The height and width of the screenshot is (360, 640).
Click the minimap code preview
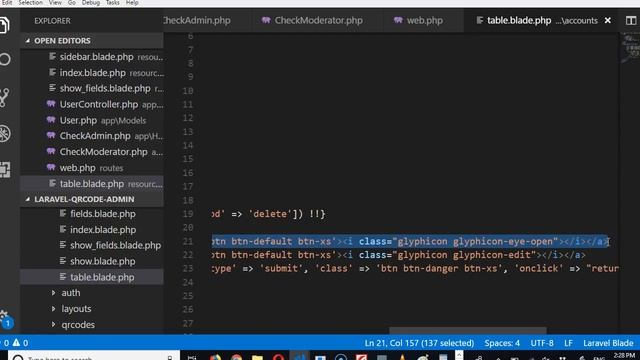(631, 48)
